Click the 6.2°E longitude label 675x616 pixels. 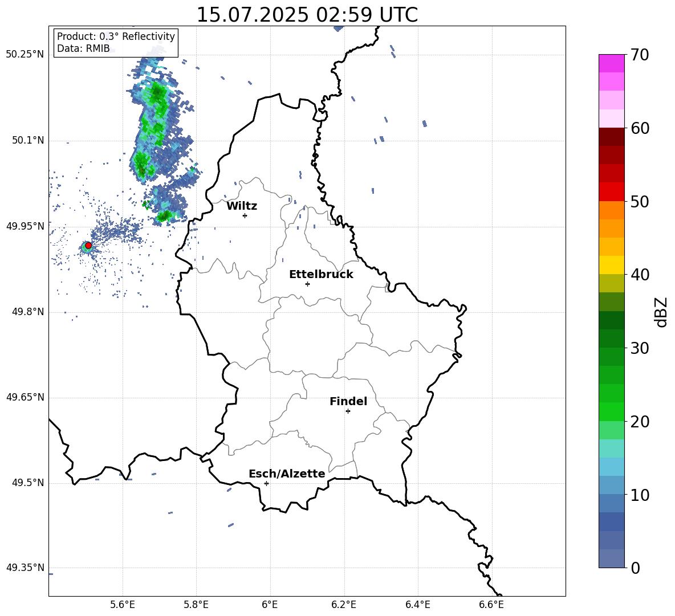click(x=344, y=605)
